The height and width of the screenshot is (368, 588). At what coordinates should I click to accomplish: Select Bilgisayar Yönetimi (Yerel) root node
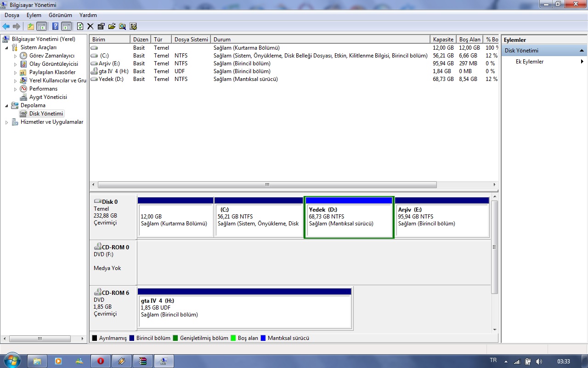pyautogui.click(x=43, y=39)
